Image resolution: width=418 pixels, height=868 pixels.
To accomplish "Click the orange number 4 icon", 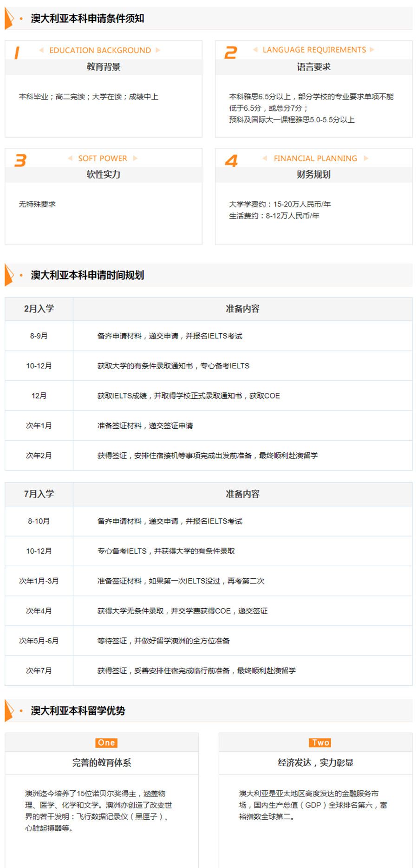I will click(x=231, y=161).
